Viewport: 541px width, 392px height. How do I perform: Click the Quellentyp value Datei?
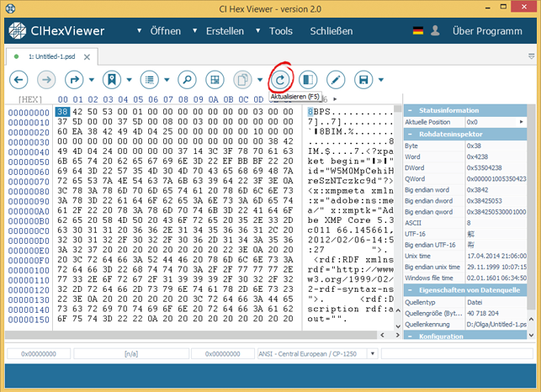[x=475, y=302]
